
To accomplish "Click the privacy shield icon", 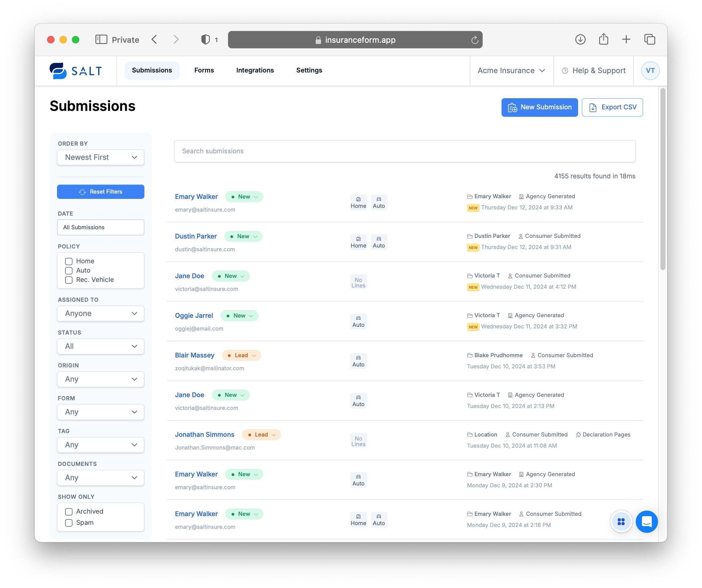I will tap(205, 39).
